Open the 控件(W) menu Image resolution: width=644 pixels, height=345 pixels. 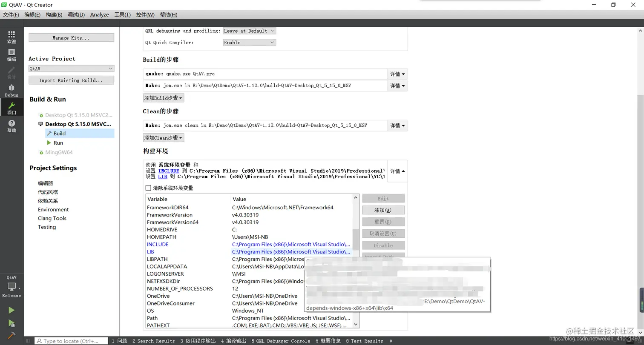pyautogui.click(x=145, y=14)
